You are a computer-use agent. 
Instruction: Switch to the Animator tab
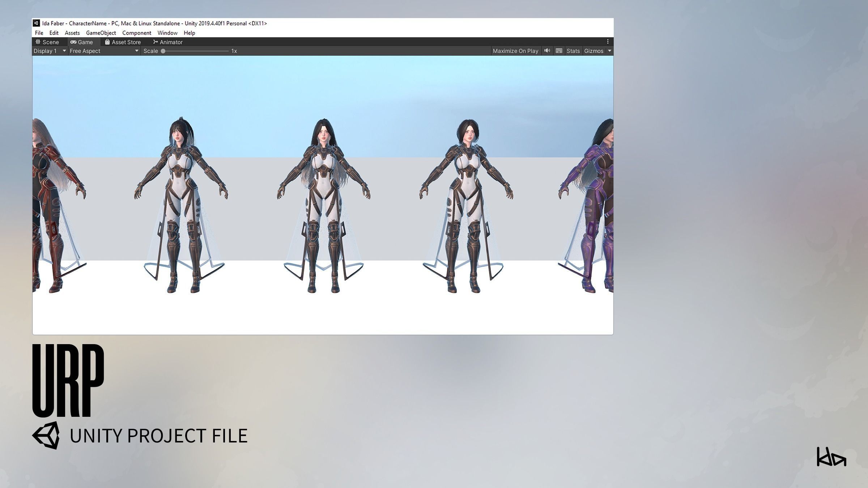(168, 42)
